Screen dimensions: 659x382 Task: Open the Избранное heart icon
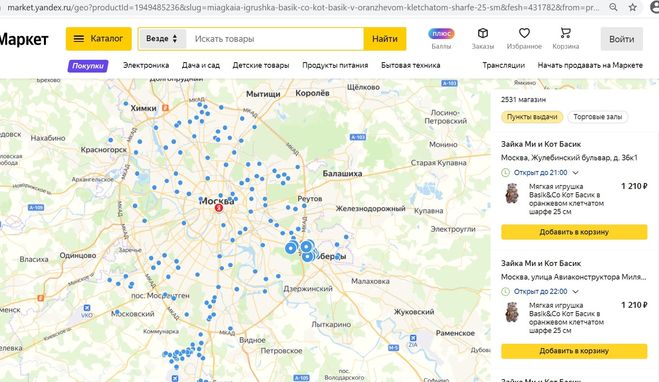tap(524, 33)
